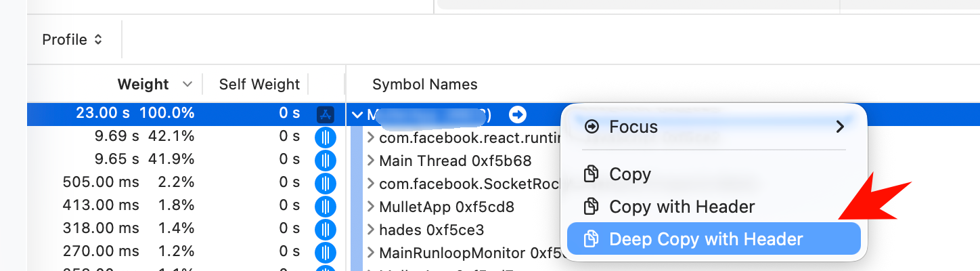The width and height of the screenshot is (980, 271).
Task: Click the focus arrow on selected row
Action: tap(518, 114)
